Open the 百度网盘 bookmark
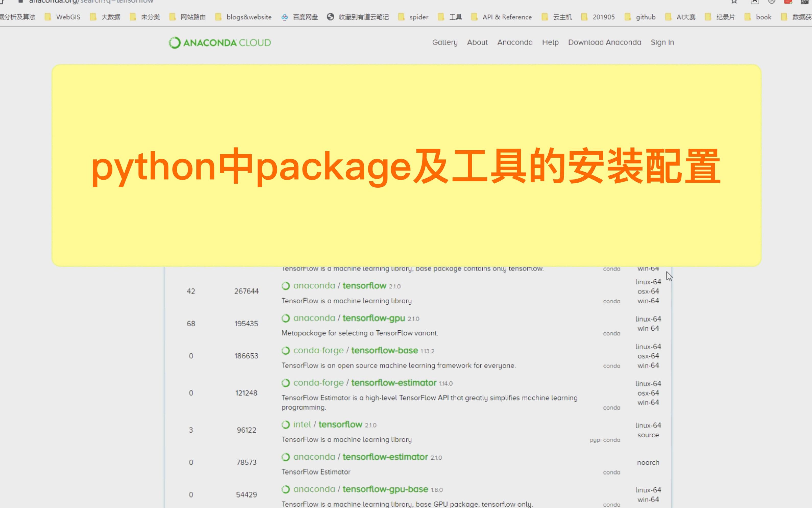Screen dimensions: 812x508 pos(299,17)
